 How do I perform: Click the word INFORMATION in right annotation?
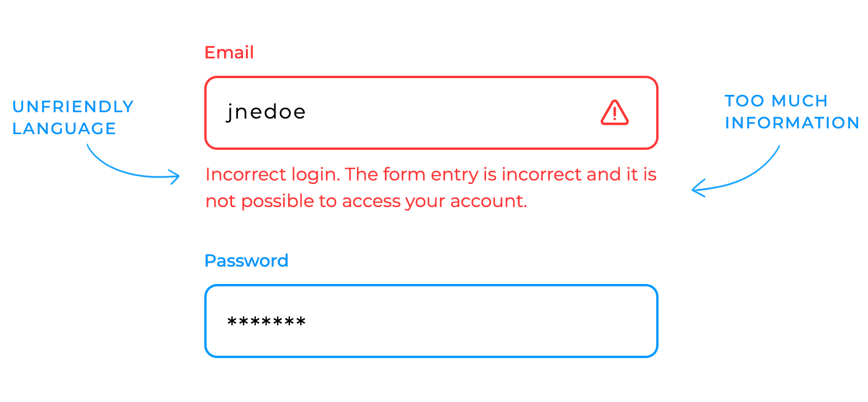[792, 123]
